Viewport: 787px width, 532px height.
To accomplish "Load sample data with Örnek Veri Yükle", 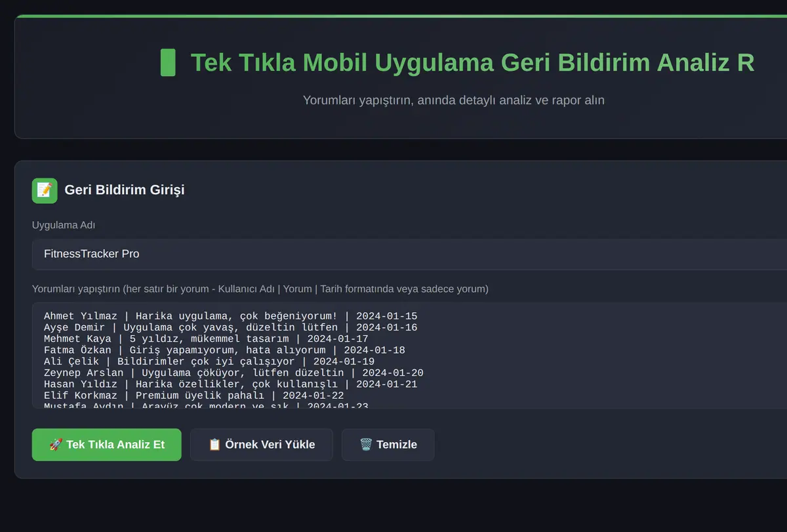I will 262,445.
